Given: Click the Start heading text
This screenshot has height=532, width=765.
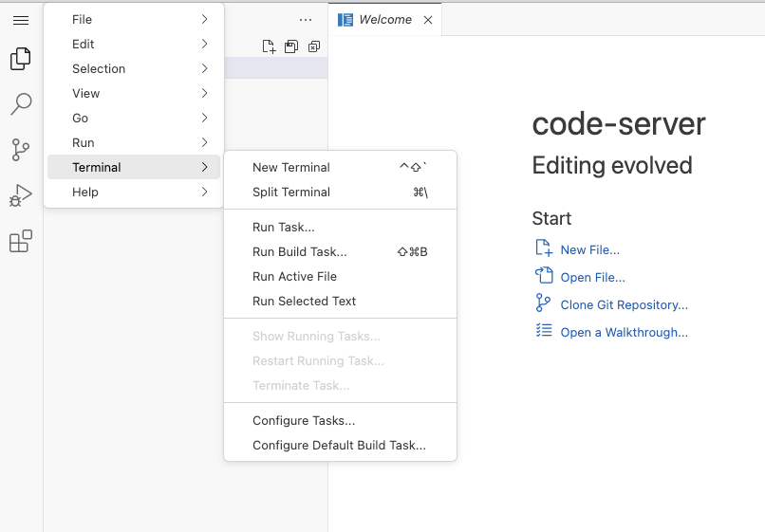Looking at the screenshot, I should click(551, 218).
